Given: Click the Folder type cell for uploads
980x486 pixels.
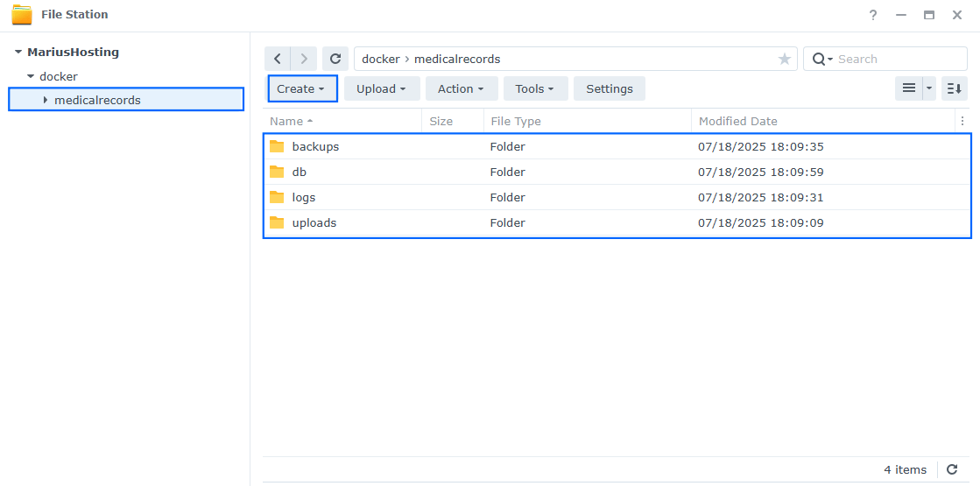Looking at the screenshot, I should [507, 222].
